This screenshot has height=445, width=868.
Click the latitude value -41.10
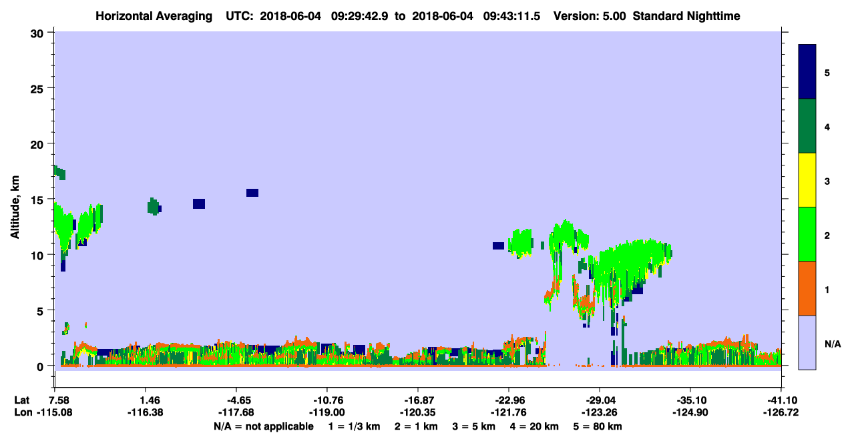tap(781, 400)
